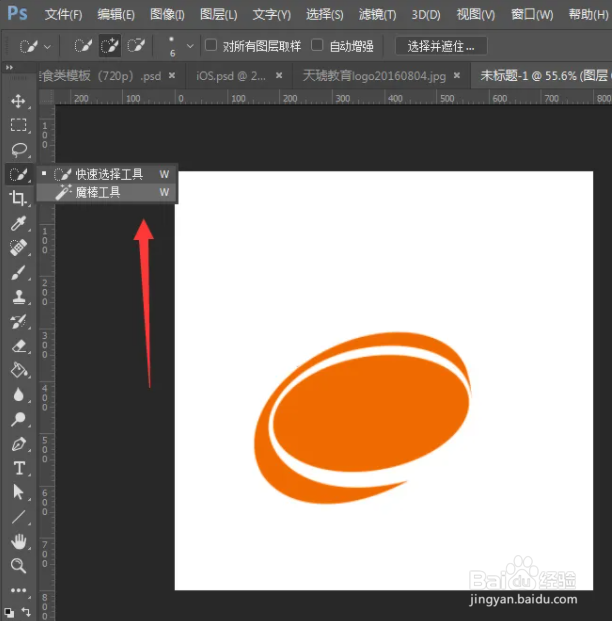Viewport: 612px width, 621px height.
Task: Click Add to selection mode icon
Action: click(x=109, y=46)
